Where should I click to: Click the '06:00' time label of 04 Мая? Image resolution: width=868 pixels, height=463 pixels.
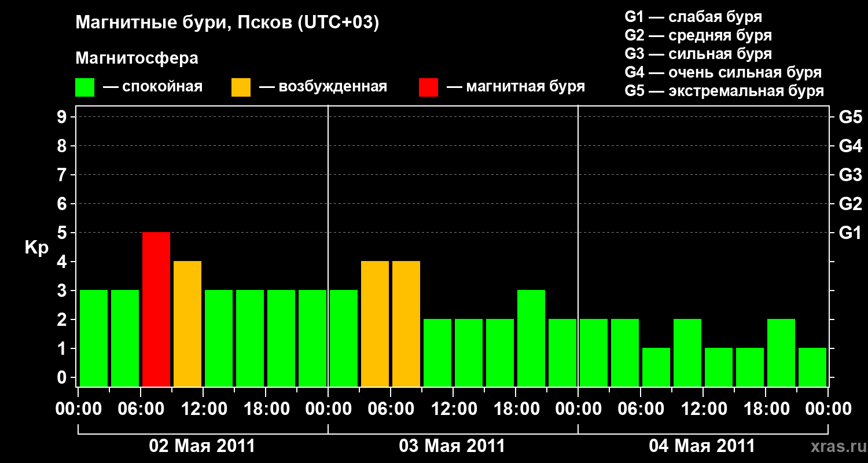coord(641,409)
